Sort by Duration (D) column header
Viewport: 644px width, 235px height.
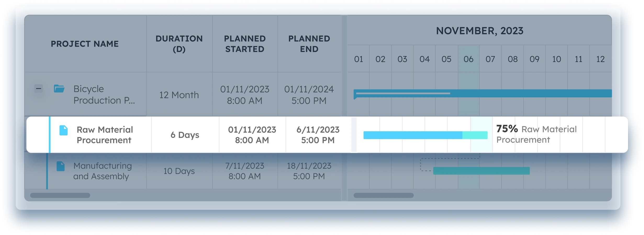(x=179, y=44)
